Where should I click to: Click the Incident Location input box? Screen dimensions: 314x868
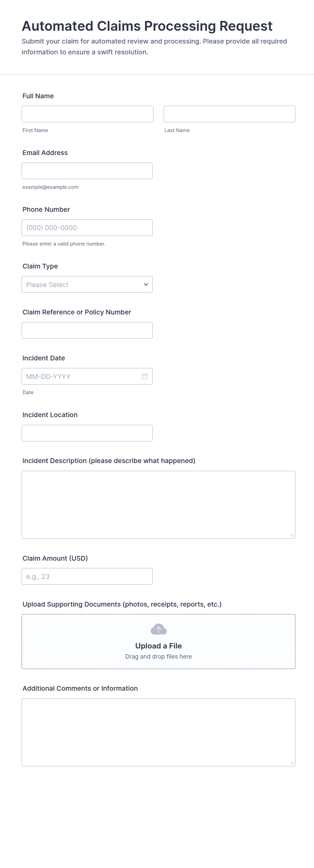click(x=87, y=433)
